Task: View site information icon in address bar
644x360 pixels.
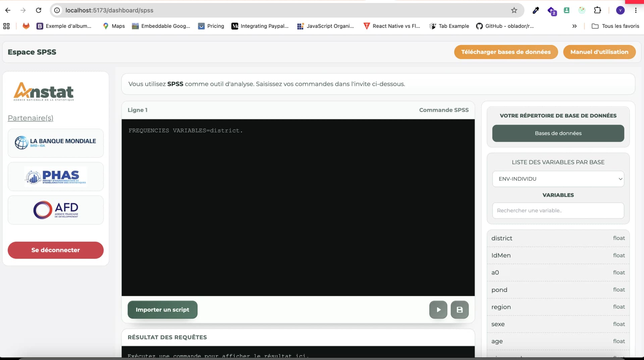Action: (x=57, y=10)
